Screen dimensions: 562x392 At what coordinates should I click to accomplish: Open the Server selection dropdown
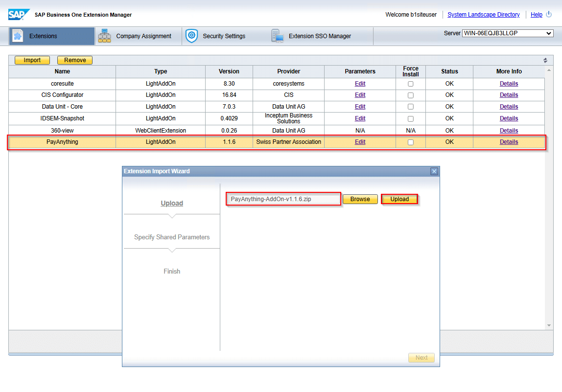click(508, 33)
